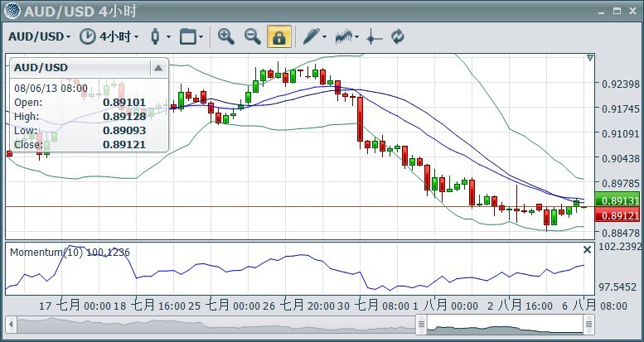Click the 08/06/13 08:00 date text
The image size is (644, 342).
pyautogui.click(x=51, y=89)
